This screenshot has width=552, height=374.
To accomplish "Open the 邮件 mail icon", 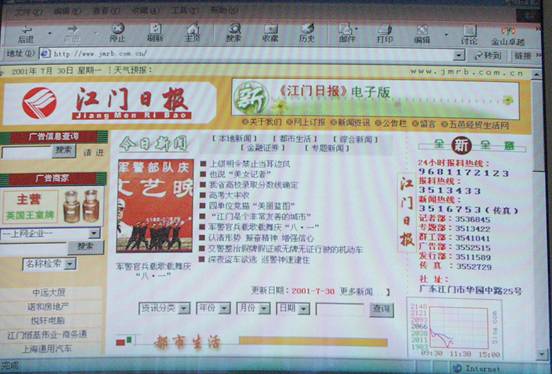I will click(347, 29).
